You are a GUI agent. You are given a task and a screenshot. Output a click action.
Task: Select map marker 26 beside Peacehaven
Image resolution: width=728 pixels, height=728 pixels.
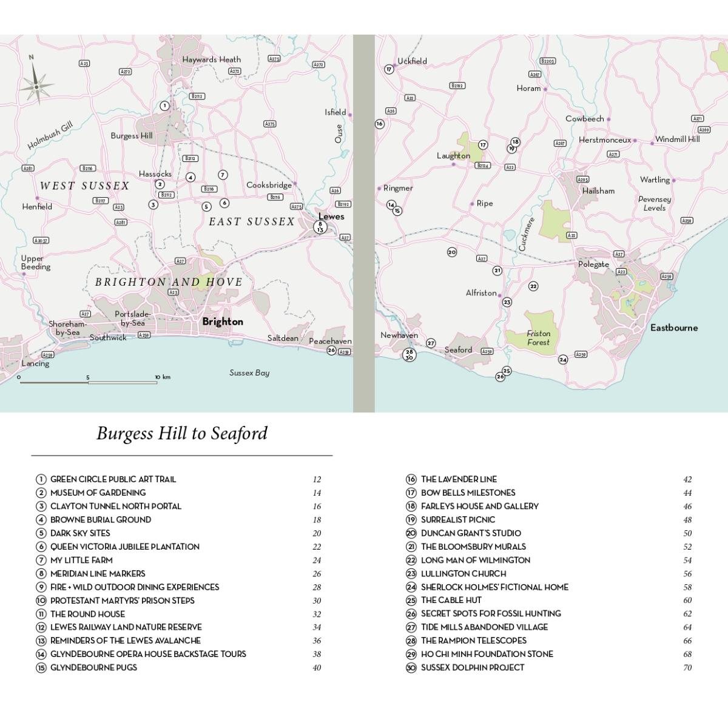[331, 350]
